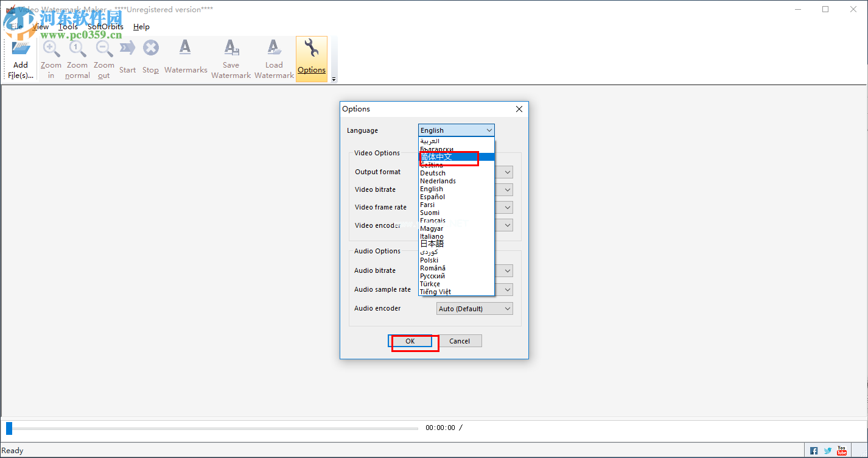Expand the Audio sample rate dropdown arrow
The height and width of the screenshot is (458, 868).
[507, 289]
